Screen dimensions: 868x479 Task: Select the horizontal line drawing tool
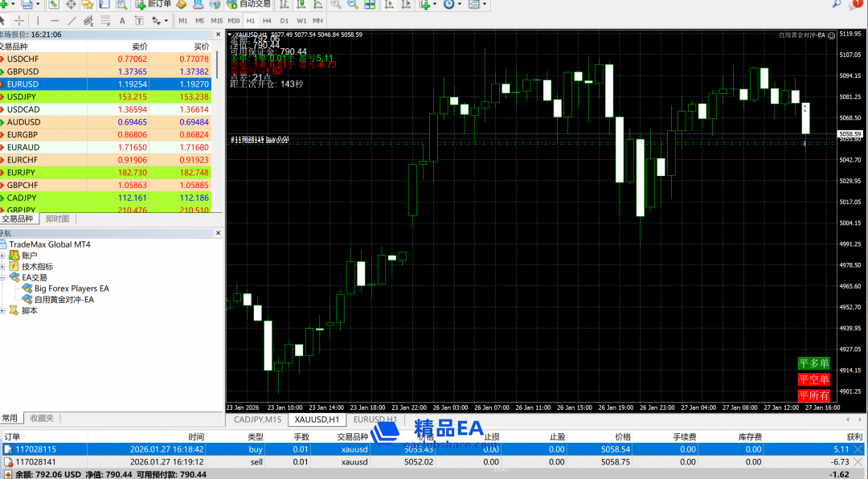click(54, 20)
